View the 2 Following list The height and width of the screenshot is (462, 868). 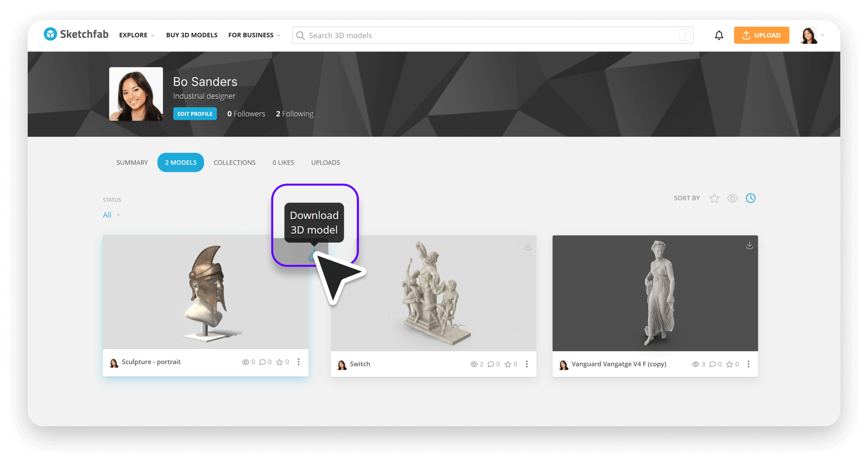click(294, 114)
